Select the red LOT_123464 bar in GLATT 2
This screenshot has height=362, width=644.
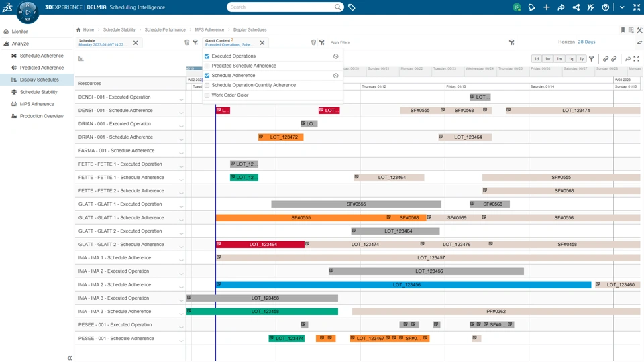pos(260,244)
